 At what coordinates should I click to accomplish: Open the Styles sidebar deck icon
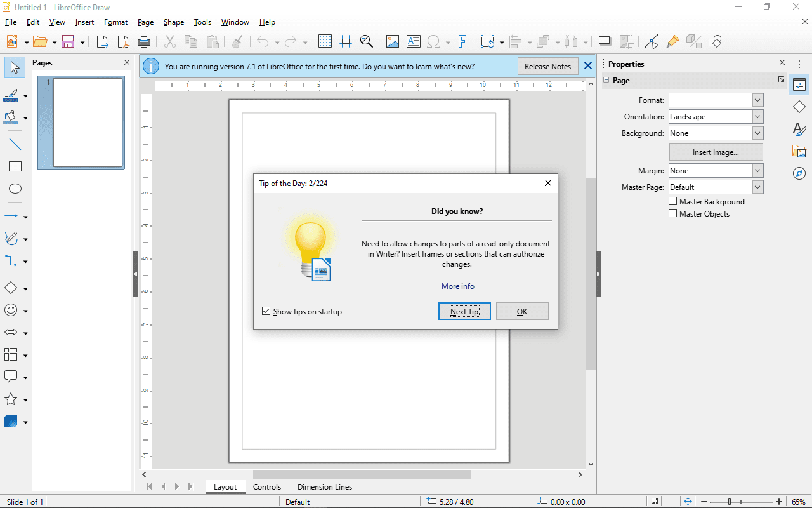[x=799, y=129]
